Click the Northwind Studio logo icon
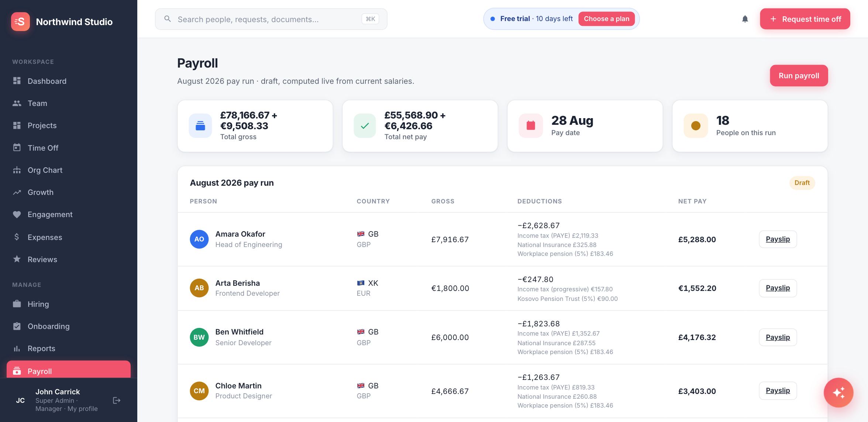868x422 pixels. coord(20,21)
